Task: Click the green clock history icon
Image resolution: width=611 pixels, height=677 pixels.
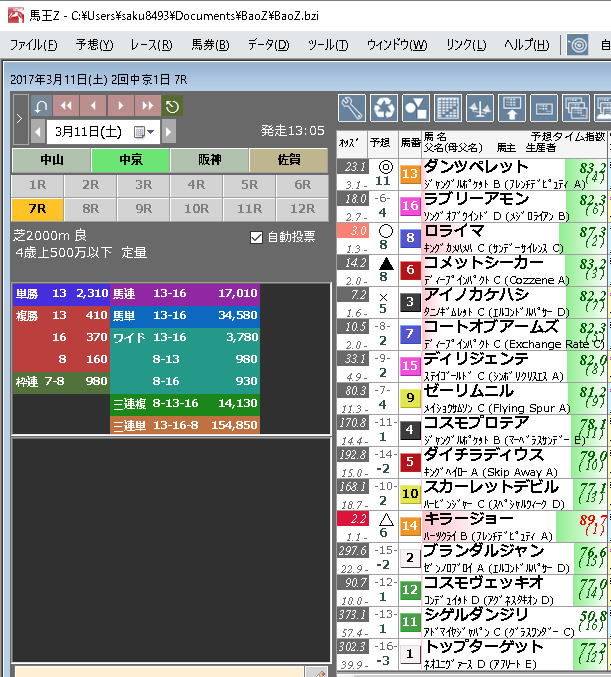Action: 172,106
